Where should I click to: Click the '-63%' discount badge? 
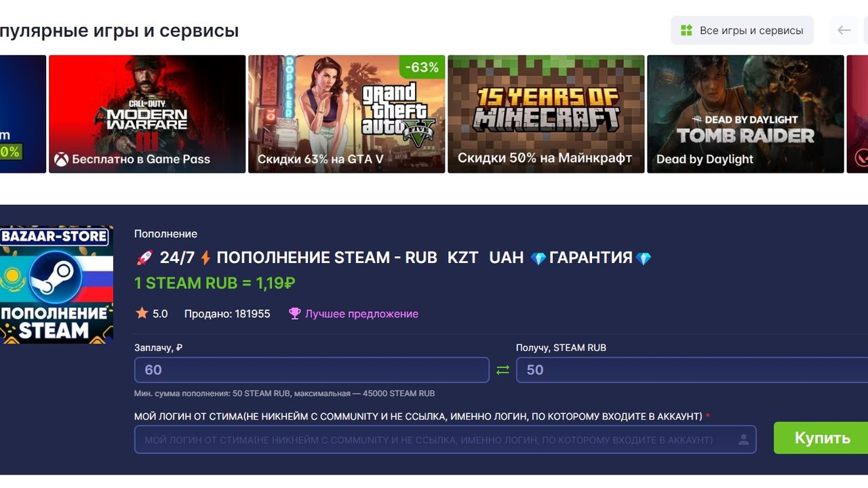pos(422,67)
